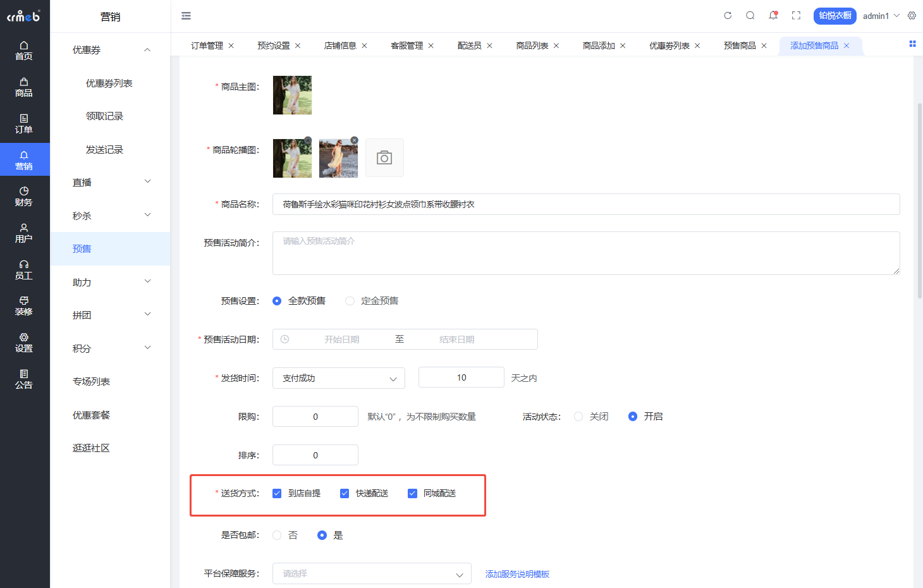The height and width of the screenshot is (588, 923).
Task: Open the 公告 announcements sidebar icon
Action: tap(24, 379)
